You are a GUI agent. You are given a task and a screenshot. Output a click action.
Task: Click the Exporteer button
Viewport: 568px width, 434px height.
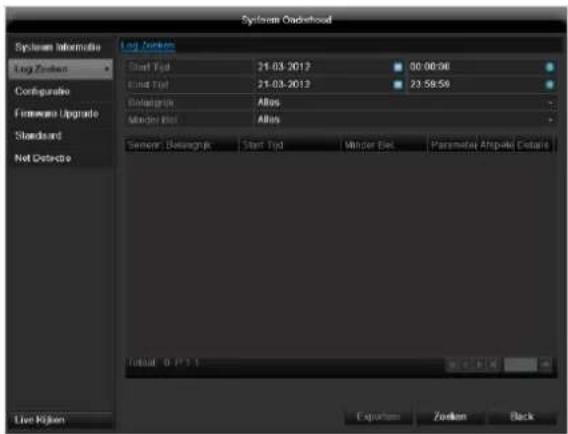click(378, 417)
